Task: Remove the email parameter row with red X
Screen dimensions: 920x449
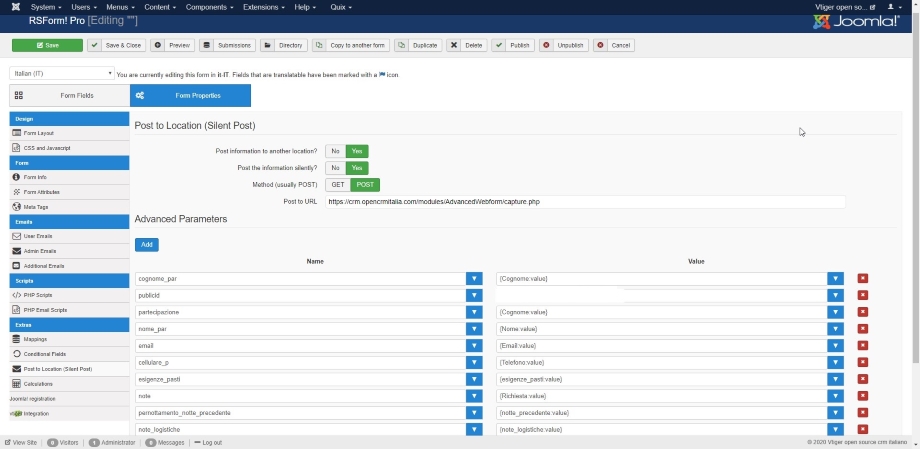Action: tap(862, 346)
